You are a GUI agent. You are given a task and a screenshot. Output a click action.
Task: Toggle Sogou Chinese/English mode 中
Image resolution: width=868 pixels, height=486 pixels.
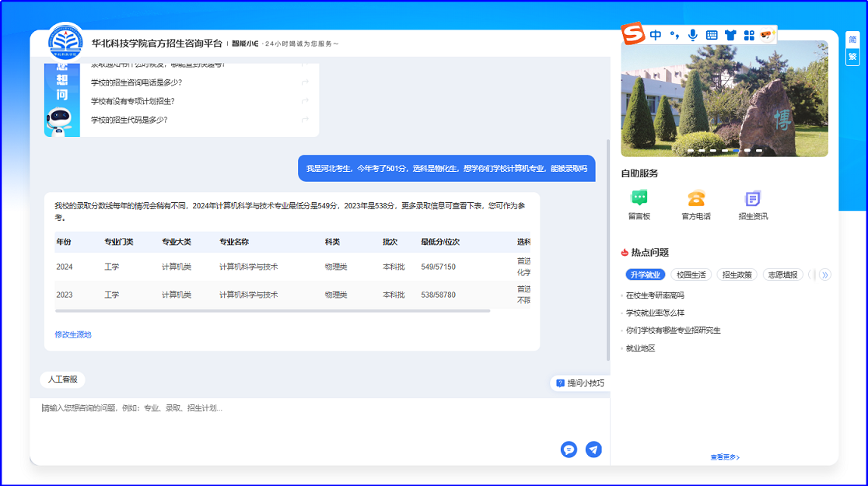656,35
